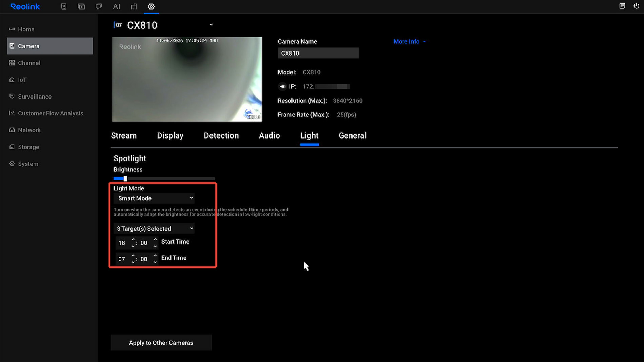
Task: Increase Start Time minutes
Action: pos(155,239)
